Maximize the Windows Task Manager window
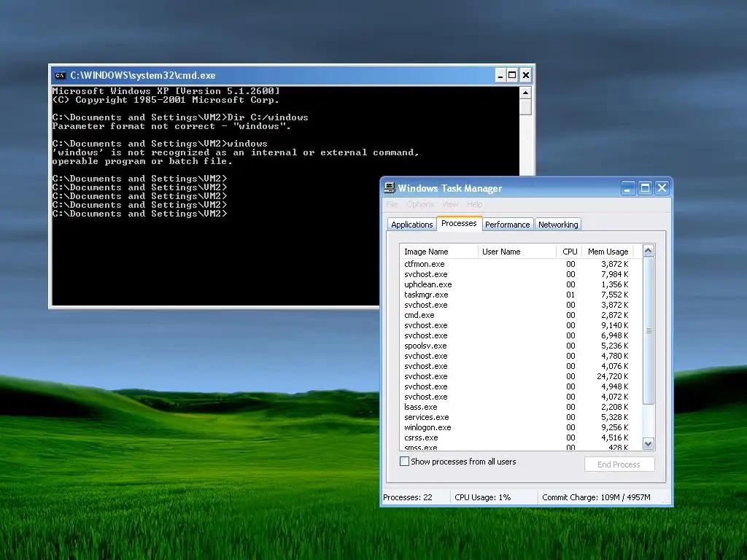The width and height of the screenshot is (747, 560). point(645,188)
